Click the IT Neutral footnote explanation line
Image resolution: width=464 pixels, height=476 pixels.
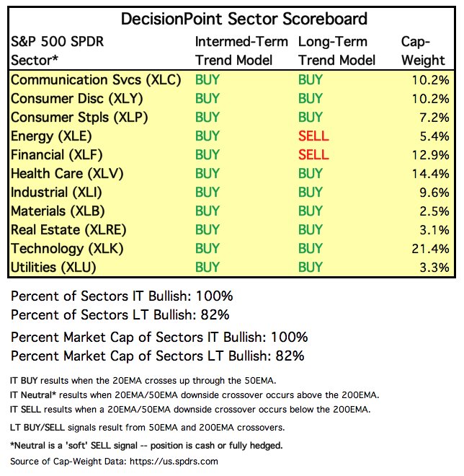click(195, 395)
